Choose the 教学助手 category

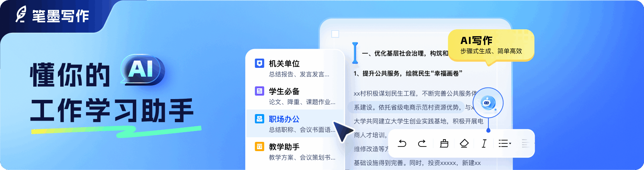point(295,151)
